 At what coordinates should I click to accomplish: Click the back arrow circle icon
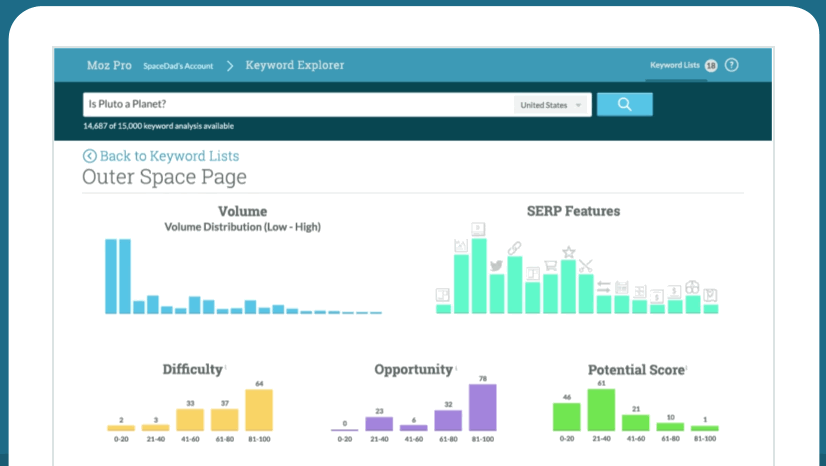coord(89,156)
